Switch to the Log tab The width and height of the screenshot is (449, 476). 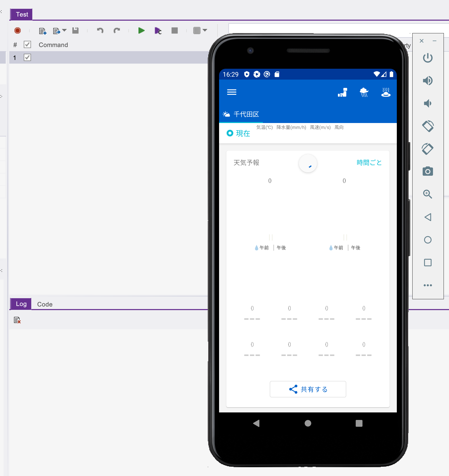click(x=21, y=304)
